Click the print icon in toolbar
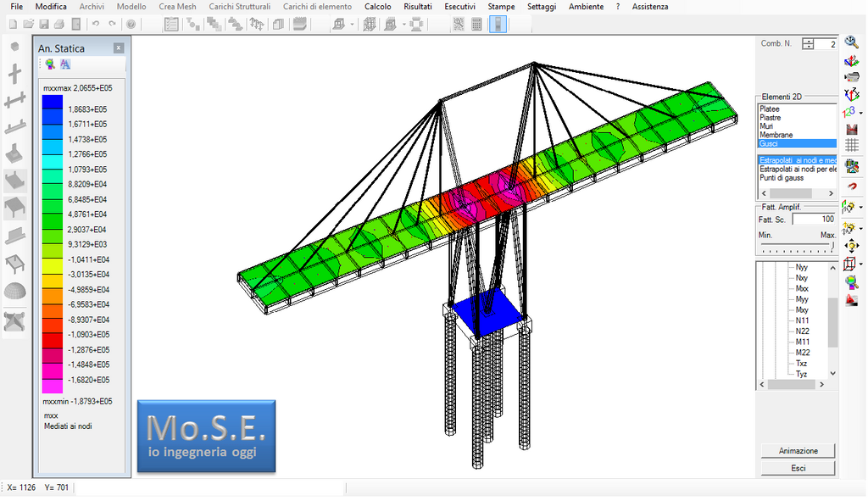The image size is (868, 501). pos(59,25)
